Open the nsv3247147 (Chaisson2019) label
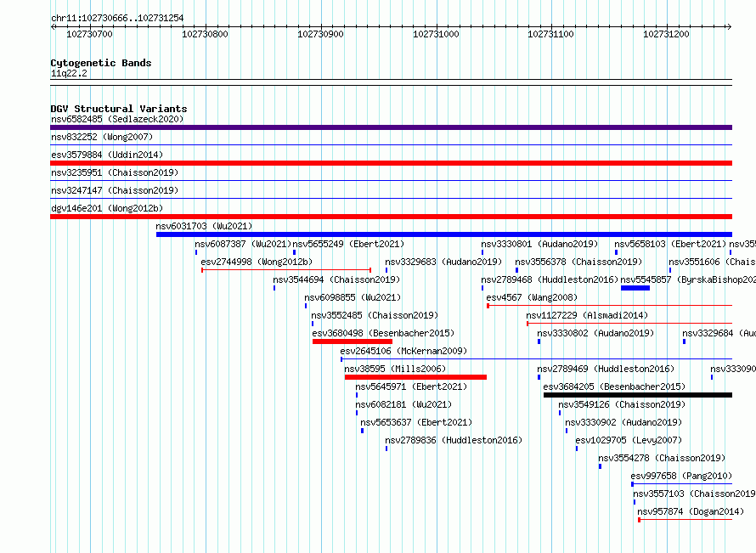 pos(115,190)
